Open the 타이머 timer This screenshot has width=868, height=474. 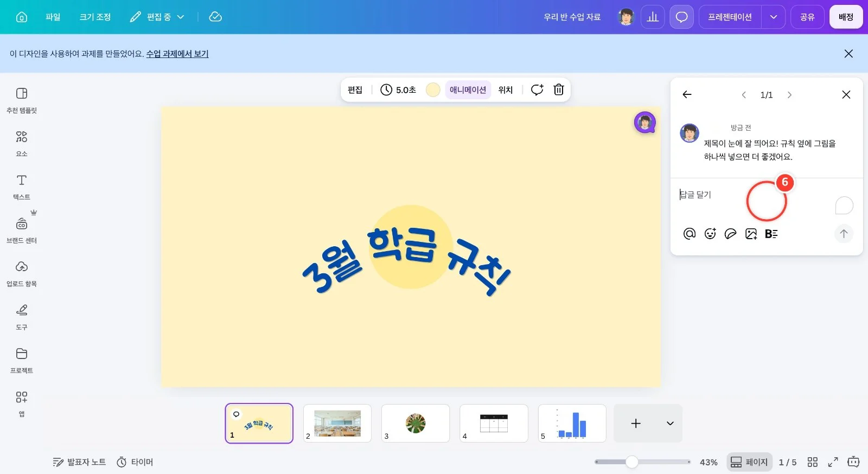click(135, 462)
